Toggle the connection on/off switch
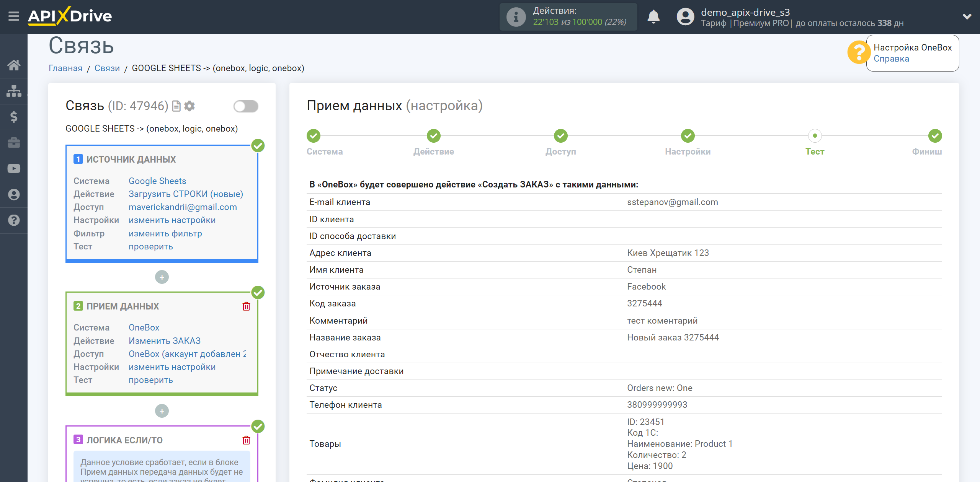Image resolution: width=980 pixels, height=482 pixels. pyautogui.click(x=246, y=106)
